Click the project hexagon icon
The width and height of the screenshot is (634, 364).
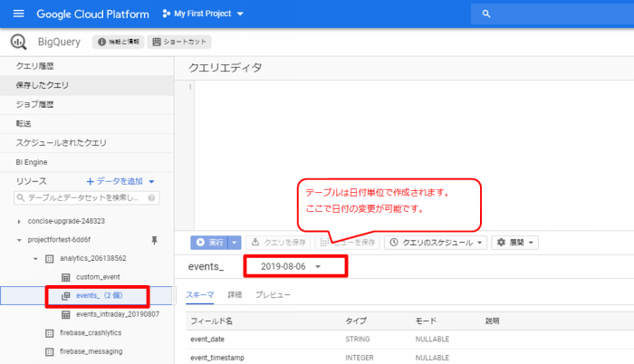[x=166, y=14]
